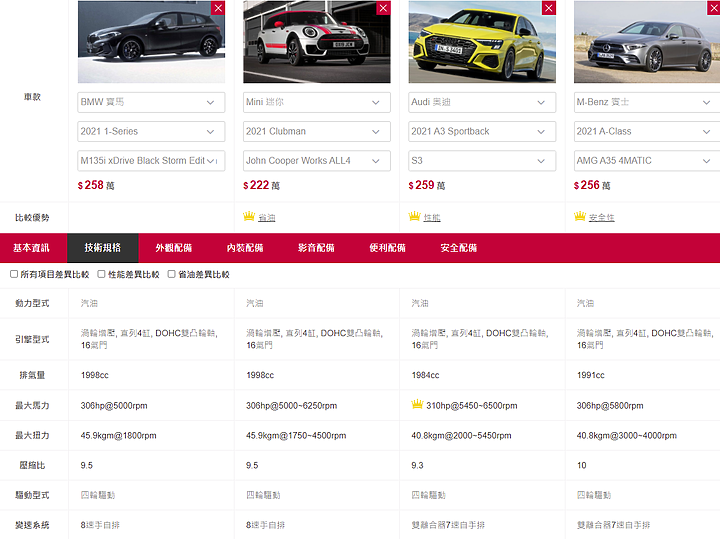Switch to 影音配備 tab
Image resolution: width=720 pixels, height=539 pixels.
tap(316, 248)
